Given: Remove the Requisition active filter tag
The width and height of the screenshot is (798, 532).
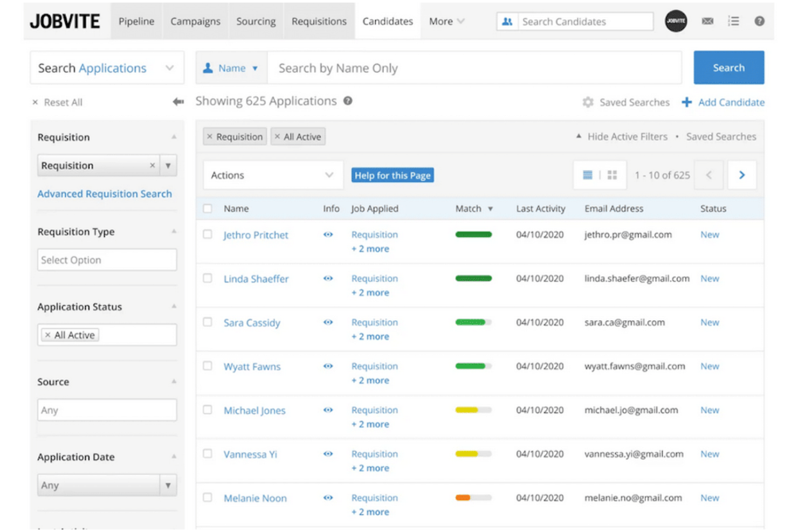Looking at the screenshot, I should point(210,136).
